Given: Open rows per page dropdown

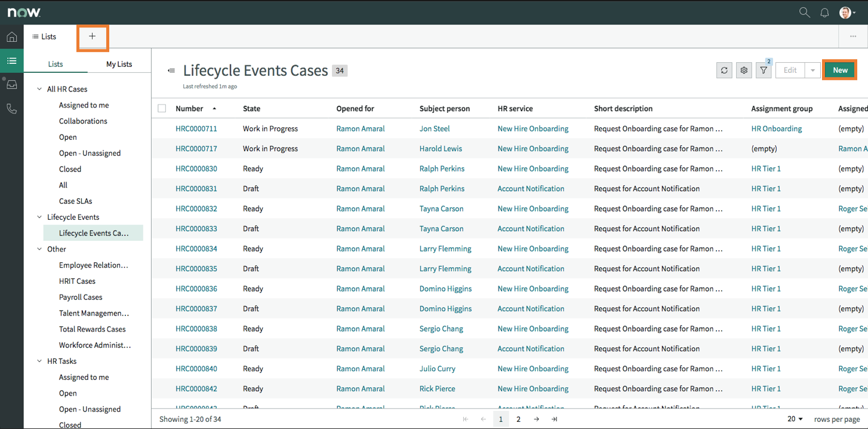Looking at the screenshot, I should pyautogui.click(x=795, y=419).
